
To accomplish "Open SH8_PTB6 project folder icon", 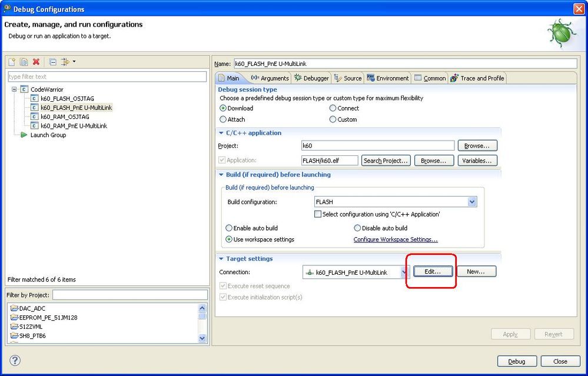I will pos(14,335).
